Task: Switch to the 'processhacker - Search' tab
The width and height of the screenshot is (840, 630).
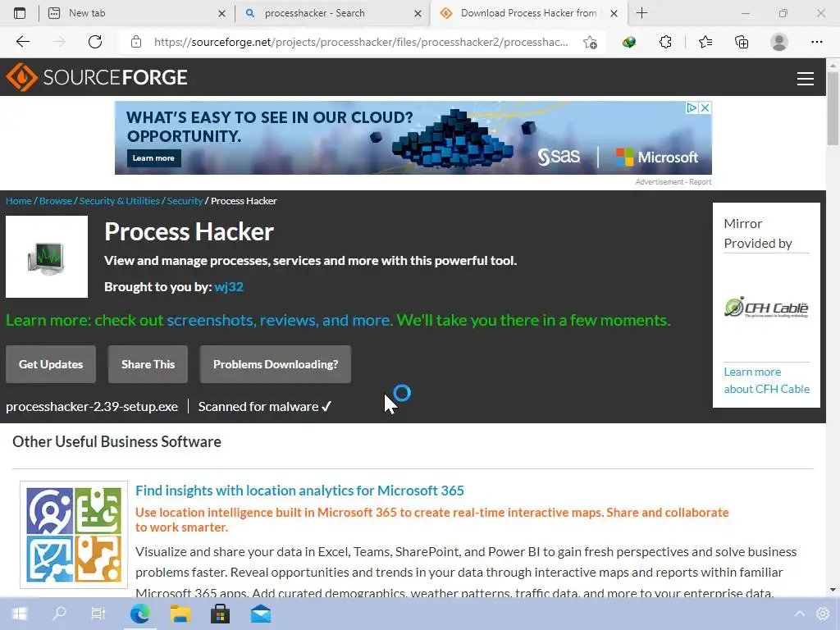Action: point(332,13)
